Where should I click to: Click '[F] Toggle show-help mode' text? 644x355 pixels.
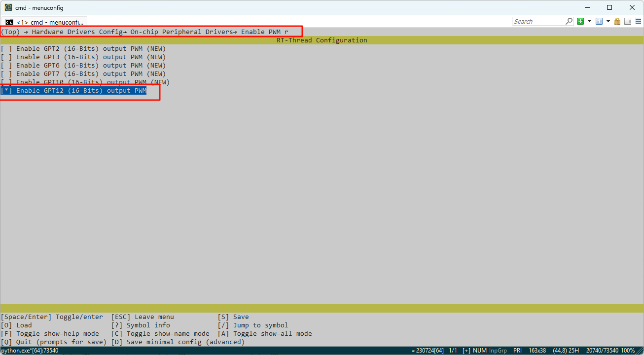click(50, 334)
